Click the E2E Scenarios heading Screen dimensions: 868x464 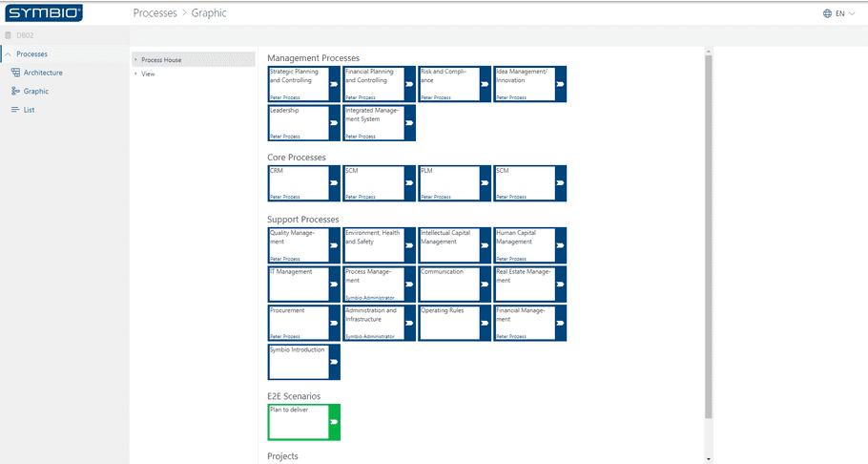(x=294, y=396)
